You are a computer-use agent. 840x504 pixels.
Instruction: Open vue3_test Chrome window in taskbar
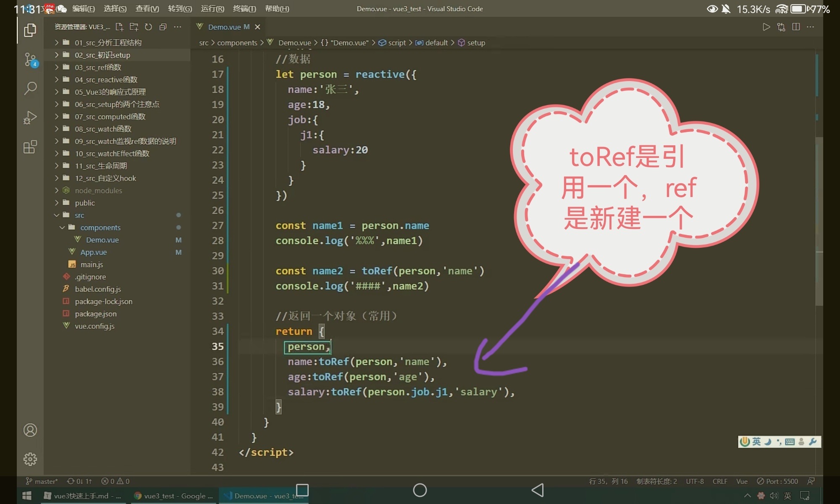pyautogui.click(x=173, y=496)
